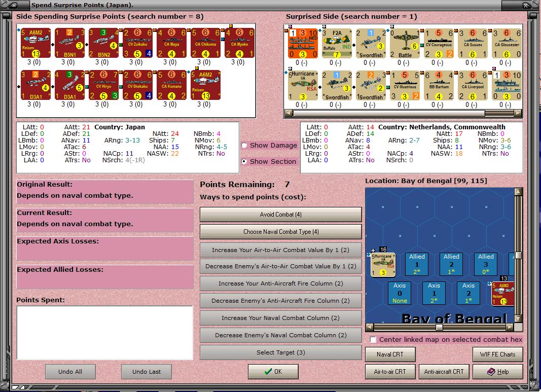This screenshot has height=392, width=541.
Task: Select the Show Section radio option
Action: 244,161
